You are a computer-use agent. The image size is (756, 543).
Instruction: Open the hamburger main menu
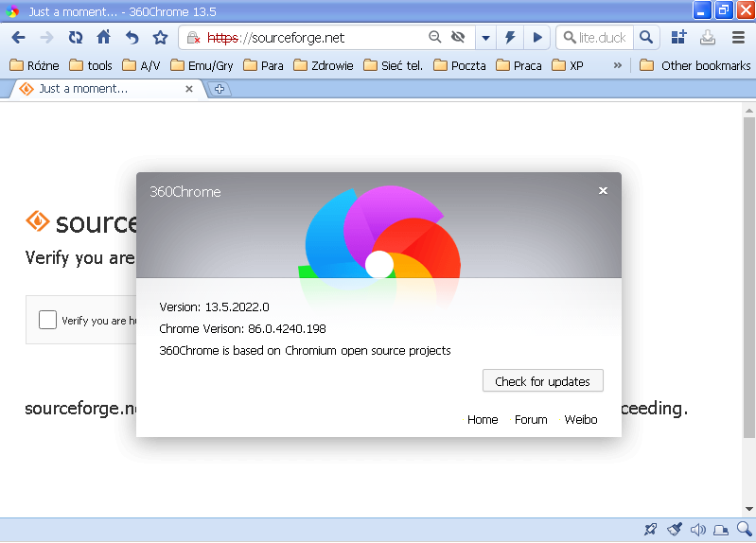tap(738, 38)
